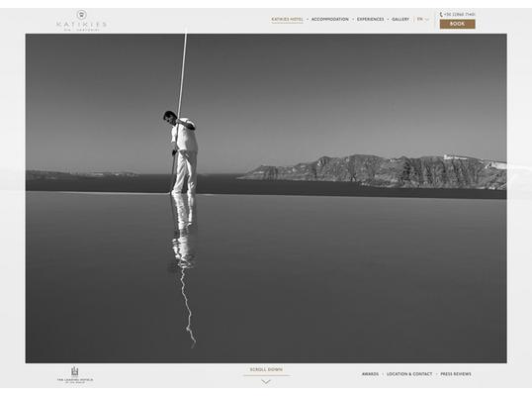Click the dropdown arrow next to EN
532x396 pixels.
pos(427,20)
